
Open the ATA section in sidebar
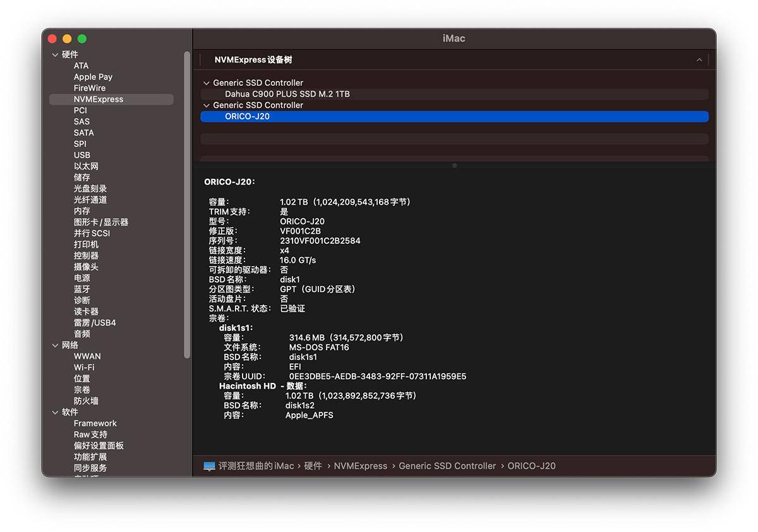point(81,65)
